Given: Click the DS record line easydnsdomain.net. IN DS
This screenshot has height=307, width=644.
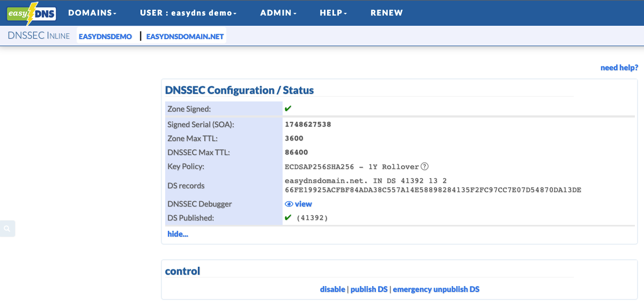Looking at the screenshot, I should [366, 181].
